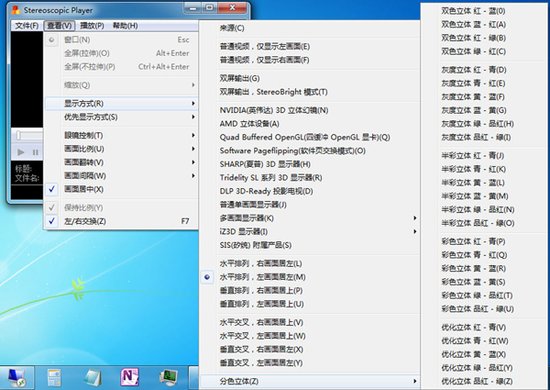The height and width of the screenshot is (390, 550).
Task: Select 灰度立体 黄 - 蓝(F)
Action: pos(484,97)
